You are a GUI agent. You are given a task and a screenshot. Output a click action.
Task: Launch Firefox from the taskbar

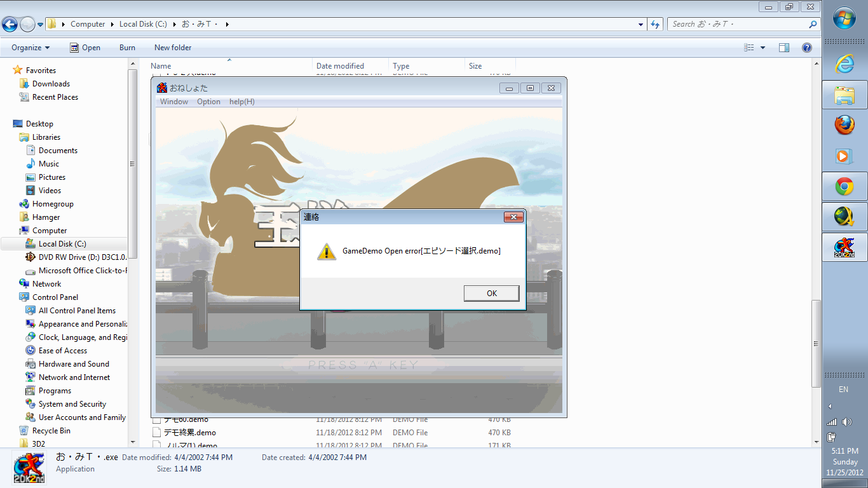(x=844, y=125)
